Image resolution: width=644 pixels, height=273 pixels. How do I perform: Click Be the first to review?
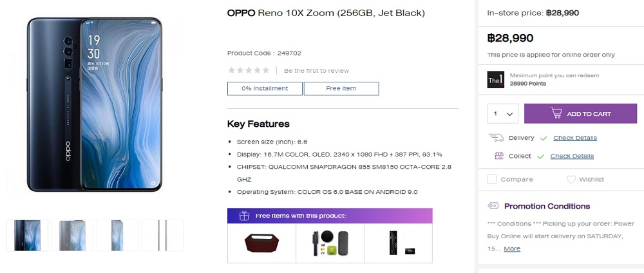(316, 71)
